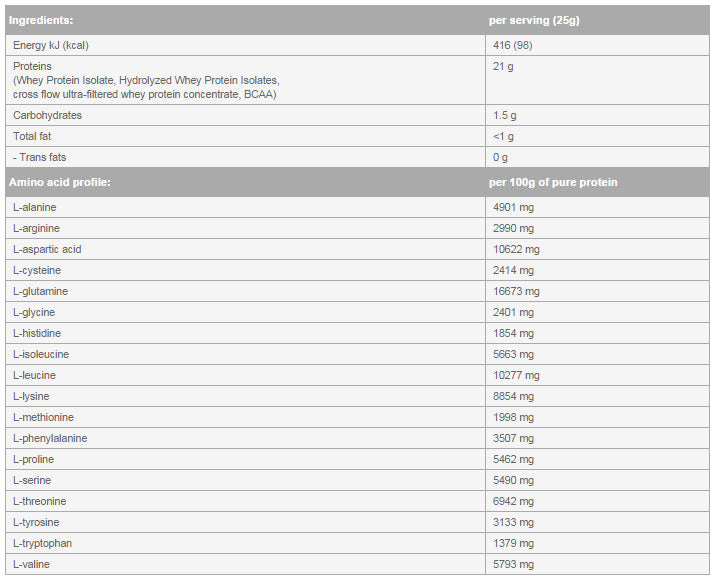The image size is (716, 580).
Task: Select the "Carbohydrates" row label
Action: pyautogui.click(x=47, y=115)
